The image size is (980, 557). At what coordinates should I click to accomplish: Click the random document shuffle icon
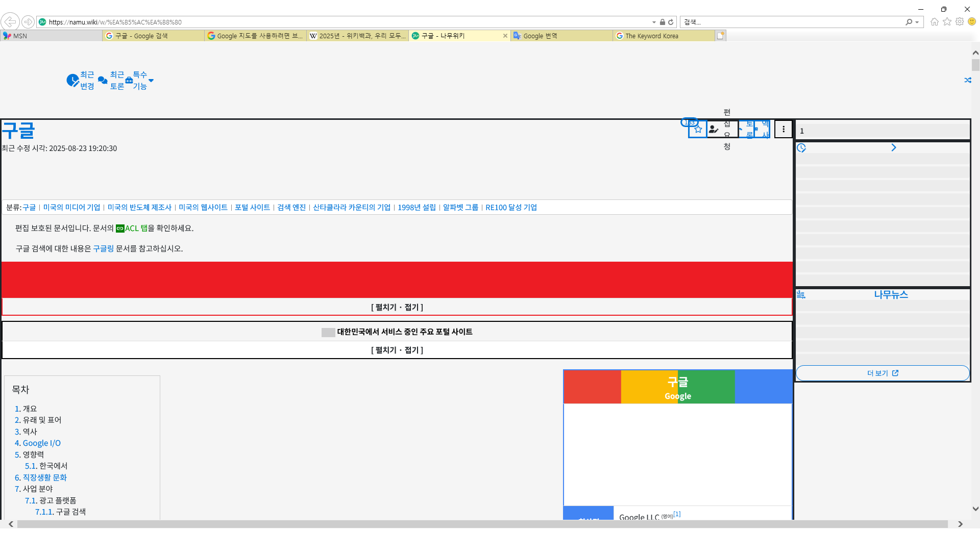(x=967, y=81)
